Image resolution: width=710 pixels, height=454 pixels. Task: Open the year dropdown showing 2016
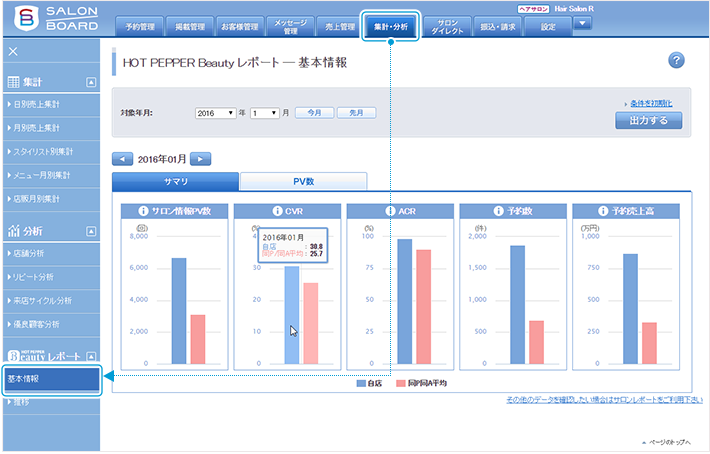pos(215,113)
